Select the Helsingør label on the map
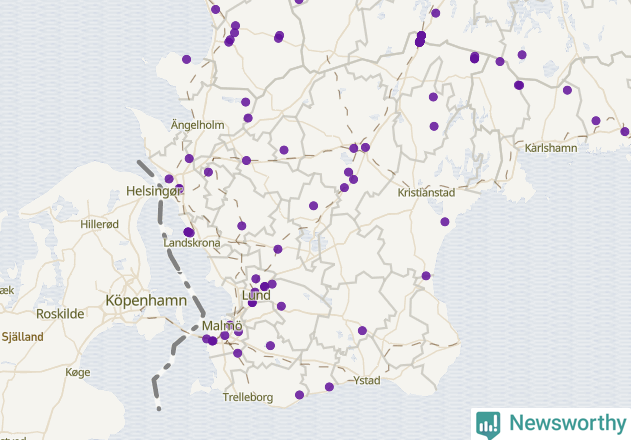631x440 pixels. (154, 191)
